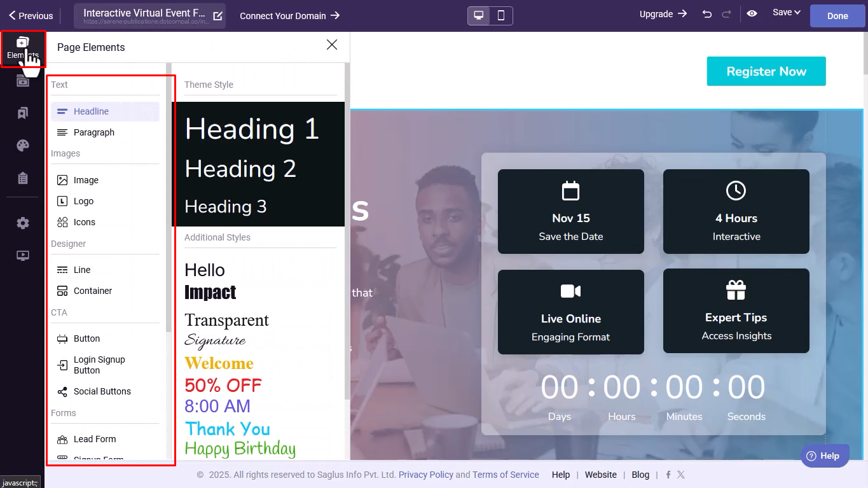
Task: Choose the Impact text style
Action: [210, 292]
